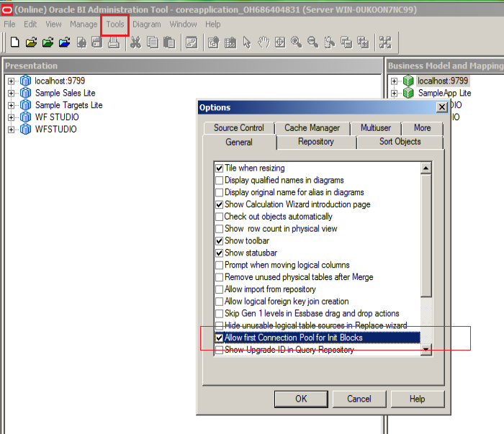Click the icon left of the table icon
Viewport: 504px width, 434px height.
[213, 42]
